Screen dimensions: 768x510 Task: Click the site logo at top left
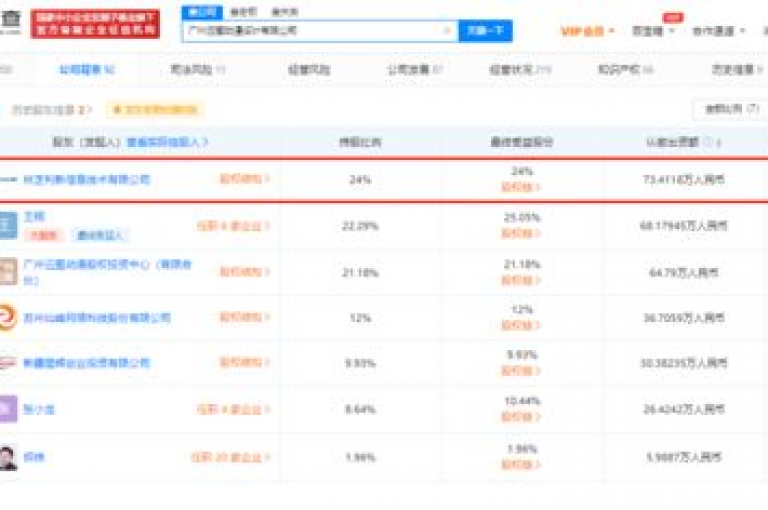pyautogui.click(x=11, y=23)
